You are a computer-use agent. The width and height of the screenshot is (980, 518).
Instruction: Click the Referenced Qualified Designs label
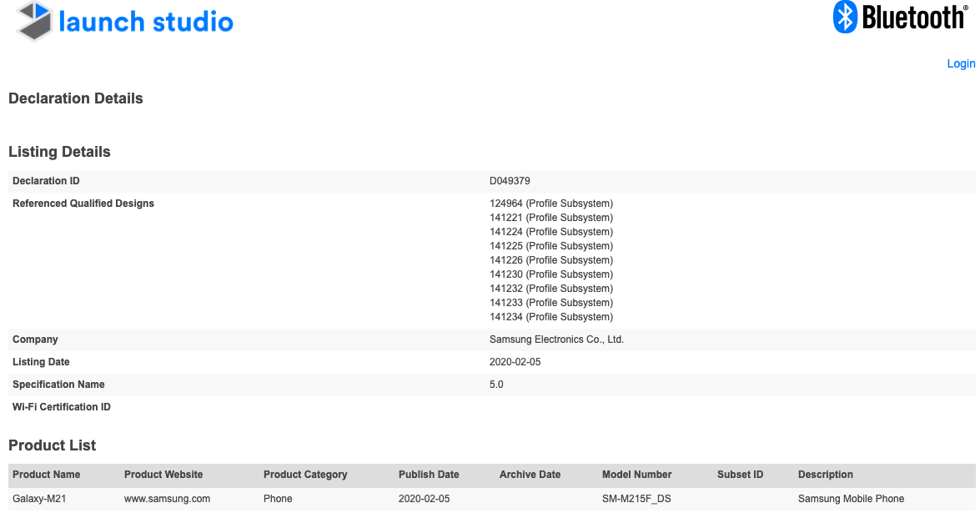(x=83, y=204)
